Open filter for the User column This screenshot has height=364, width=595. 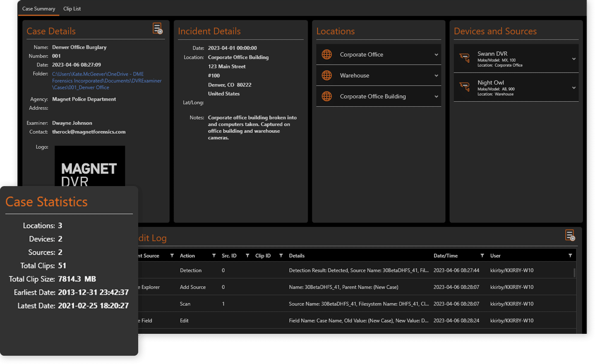click(x=570, y=256)
